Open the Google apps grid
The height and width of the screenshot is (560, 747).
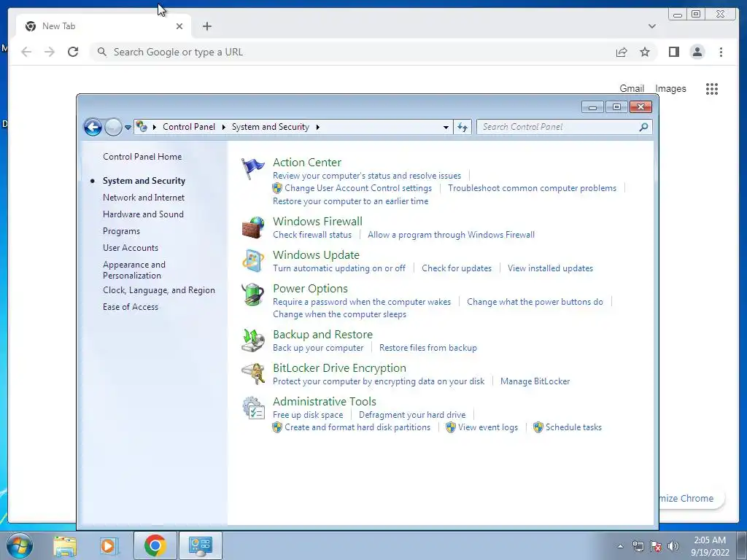coord(712,88)
